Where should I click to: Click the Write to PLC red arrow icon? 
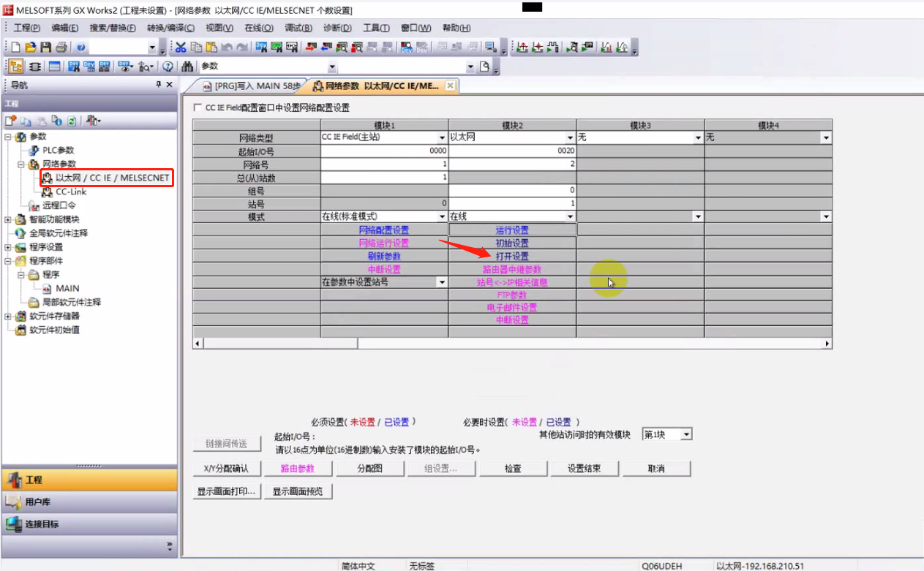coord(310,48)
